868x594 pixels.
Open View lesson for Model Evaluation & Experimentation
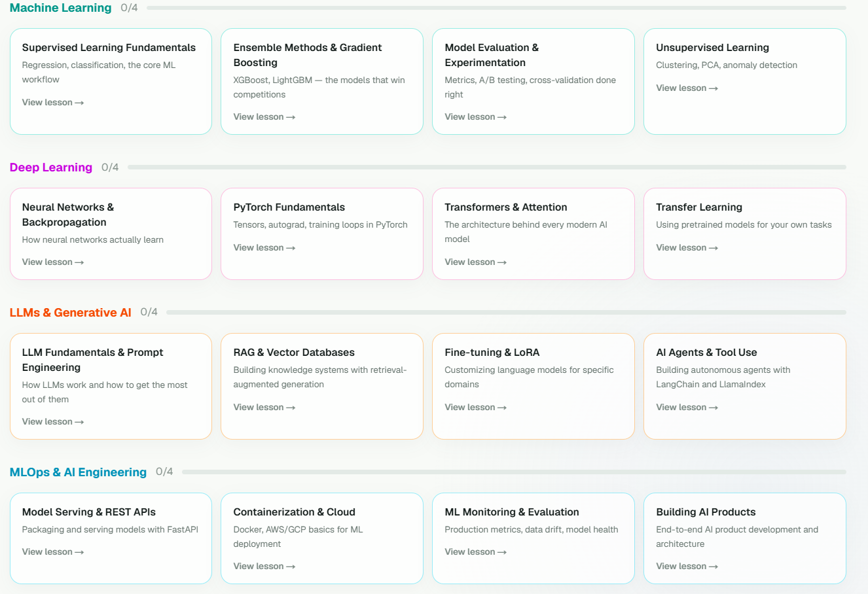476,117
